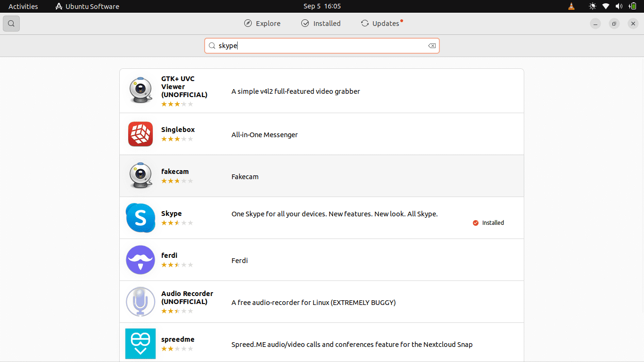
Task: Click the star rating under Singlebox
Action: (177, 139)
